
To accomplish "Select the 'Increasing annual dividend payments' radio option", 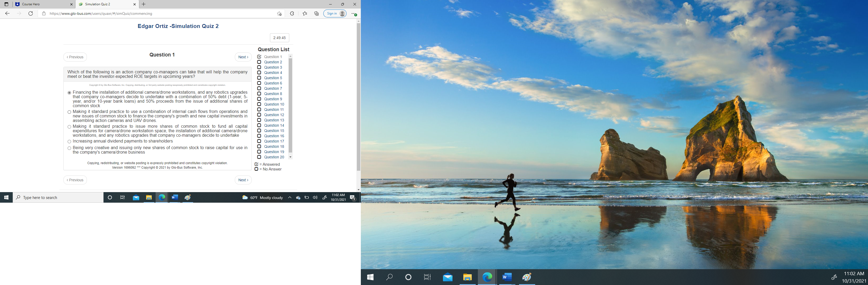I will pos(69,141).
